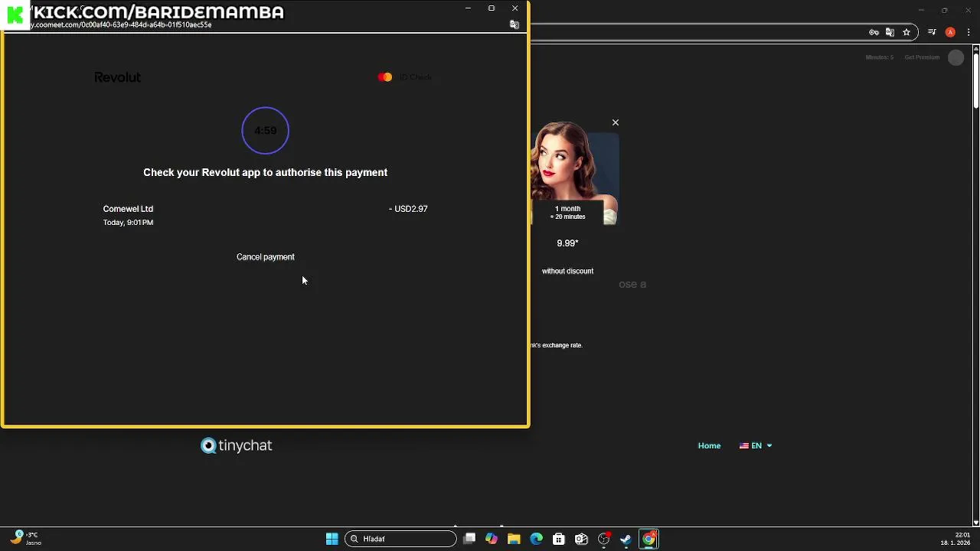Open Steam from the taskbar
This screenshot has height=551, width=980.
[x=626, y=539]
